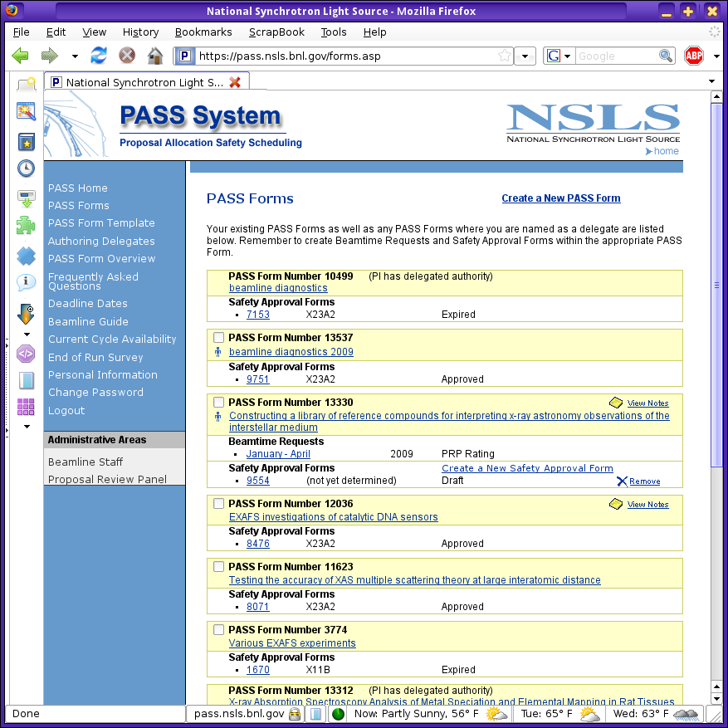Click the Tue: 65° F weather forecast in the status bar
This screenshot has height=728, width=728.
(x=560, y=714)
